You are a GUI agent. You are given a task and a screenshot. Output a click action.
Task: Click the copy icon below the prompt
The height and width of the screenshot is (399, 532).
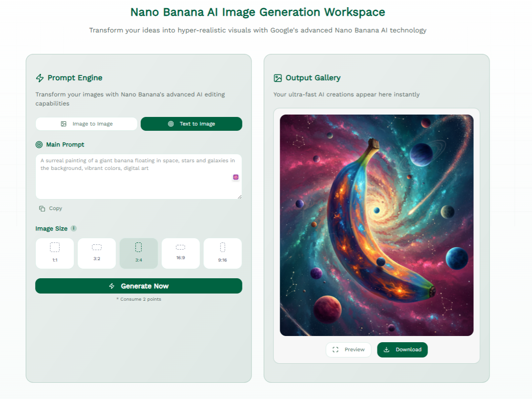tap(42, 209)
